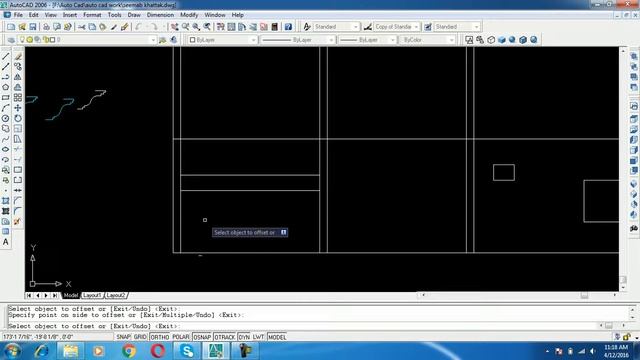
Task: Select the Explode modify tool
Action: coord(18,222)
